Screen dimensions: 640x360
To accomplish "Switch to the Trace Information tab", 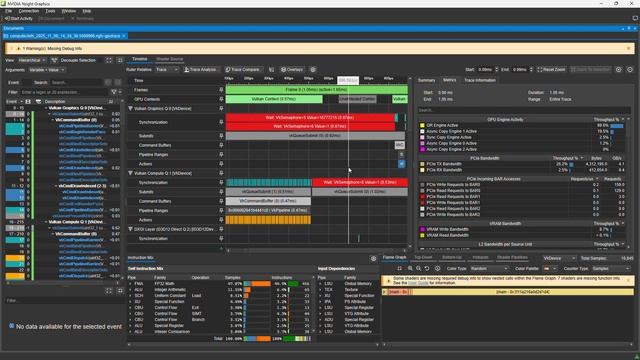I will pyautogui.click(x=480, y=80).
